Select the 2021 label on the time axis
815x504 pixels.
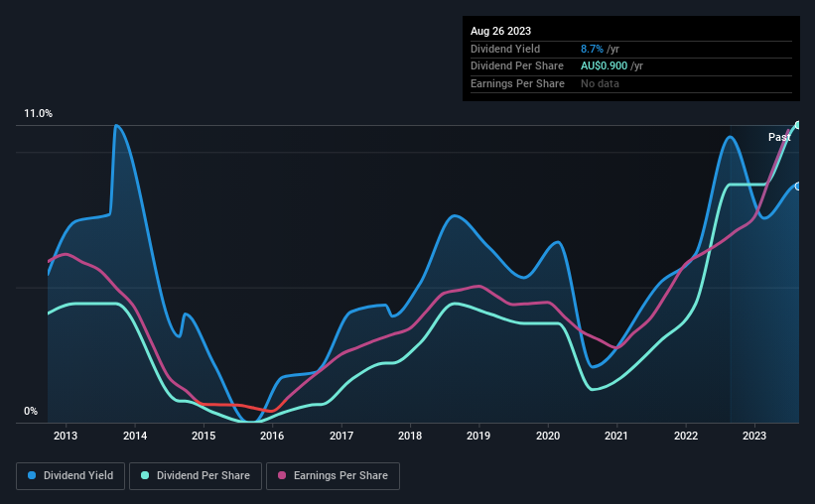coord(615,436)
